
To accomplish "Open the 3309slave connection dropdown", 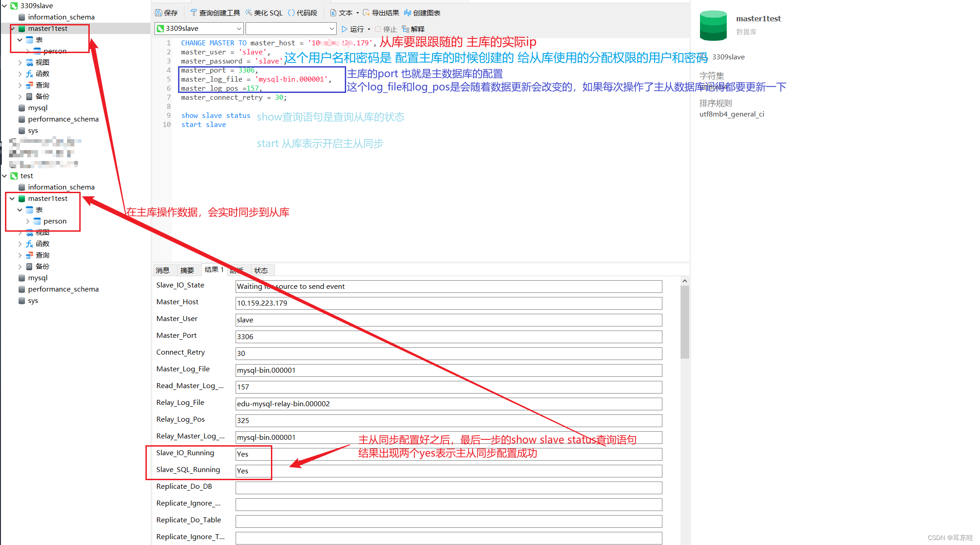I will coord(239,29).
